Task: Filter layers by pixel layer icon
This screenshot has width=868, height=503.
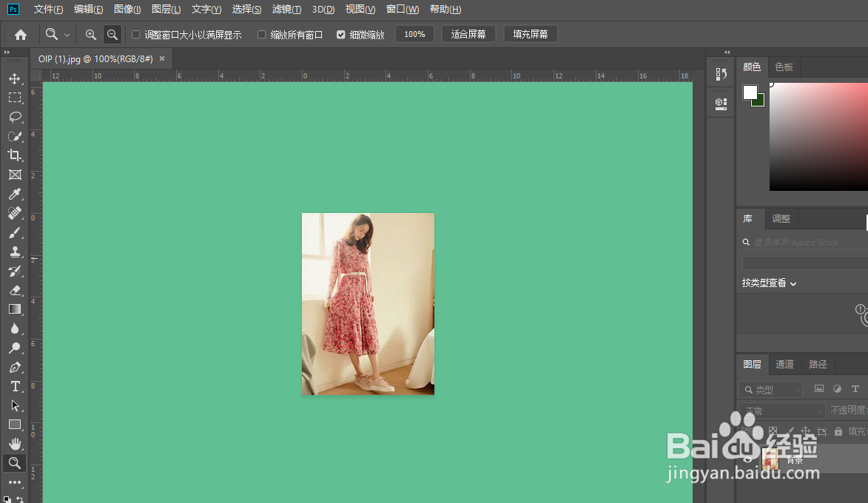Action: [x=818, y=389]
